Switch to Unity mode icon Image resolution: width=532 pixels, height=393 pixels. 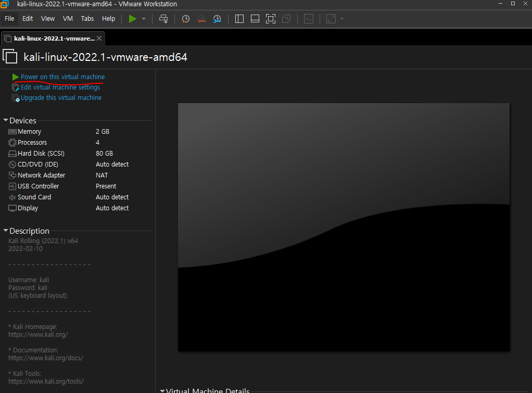pos(286,19)
